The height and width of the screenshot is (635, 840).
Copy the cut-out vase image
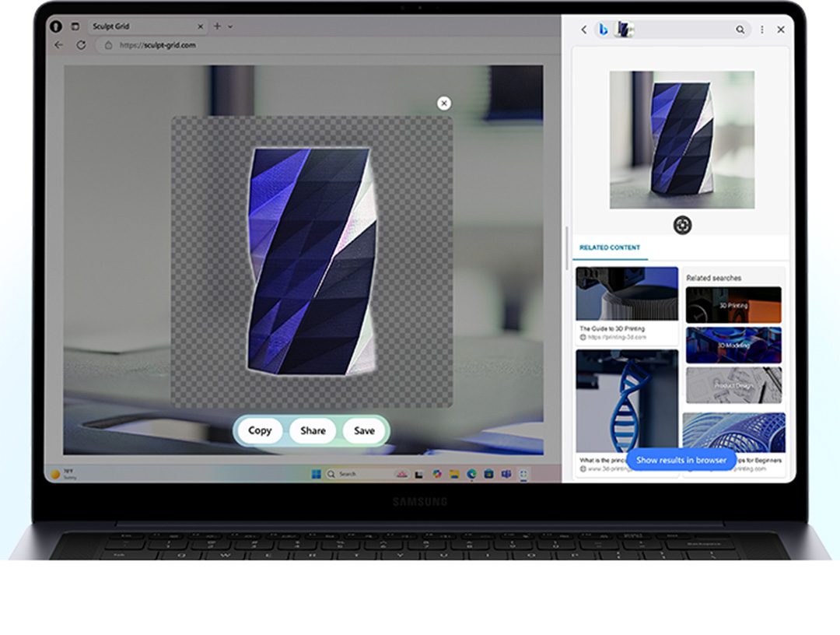click(x=260, y=431)
